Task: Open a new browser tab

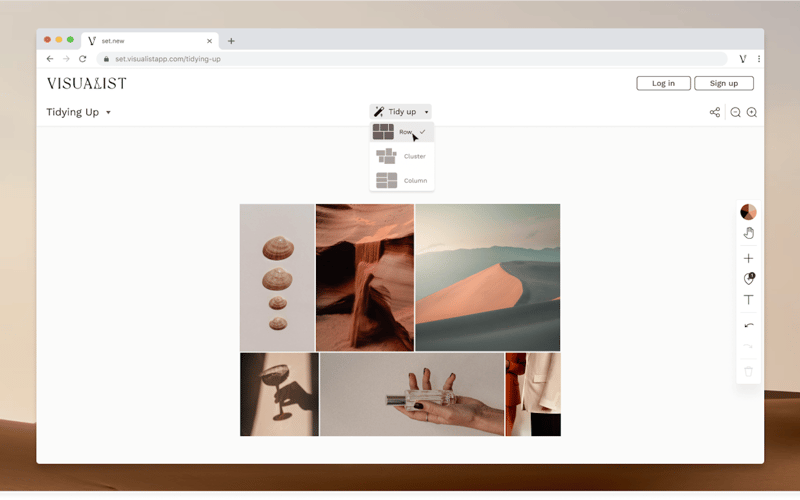Action: (231, 41)
